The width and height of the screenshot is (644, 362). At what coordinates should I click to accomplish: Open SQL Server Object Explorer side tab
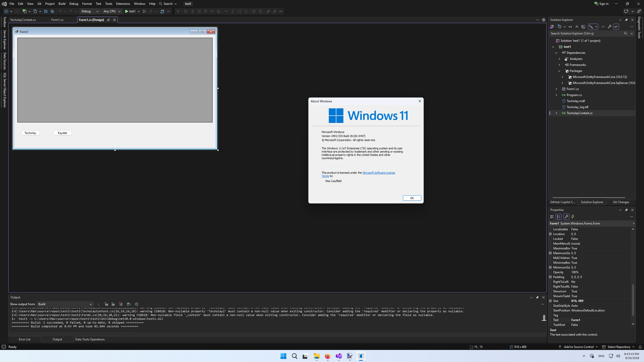[x=5, y=90]
